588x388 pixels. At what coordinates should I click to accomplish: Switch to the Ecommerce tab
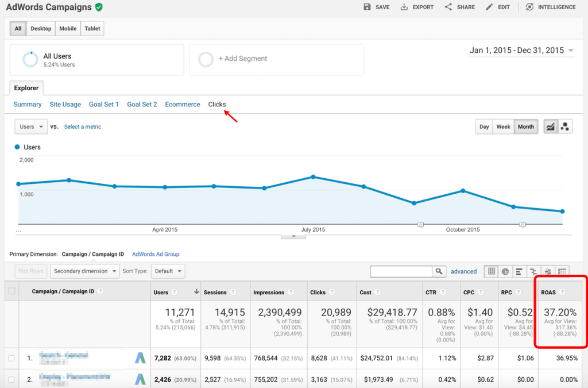182,104
